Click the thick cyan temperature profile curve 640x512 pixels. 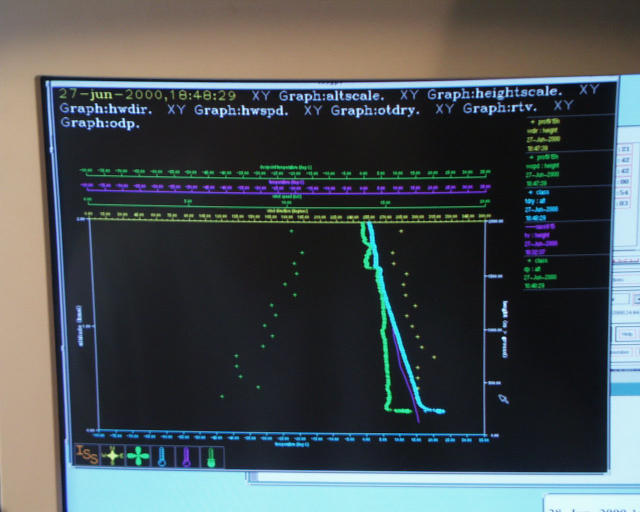click(x=397, y=327)
